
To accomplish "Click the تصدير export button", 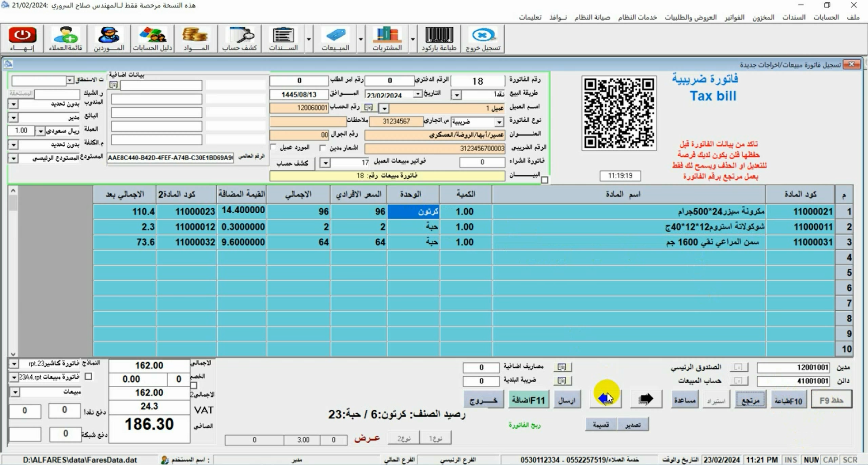I will coord(632,425).
